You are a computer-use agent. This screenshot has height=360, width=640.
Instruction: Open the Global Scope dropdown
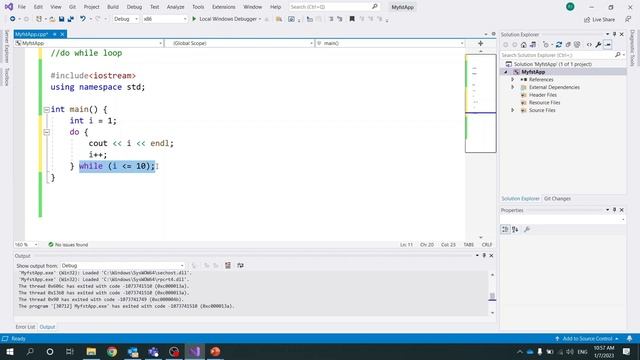coord(240,43)
